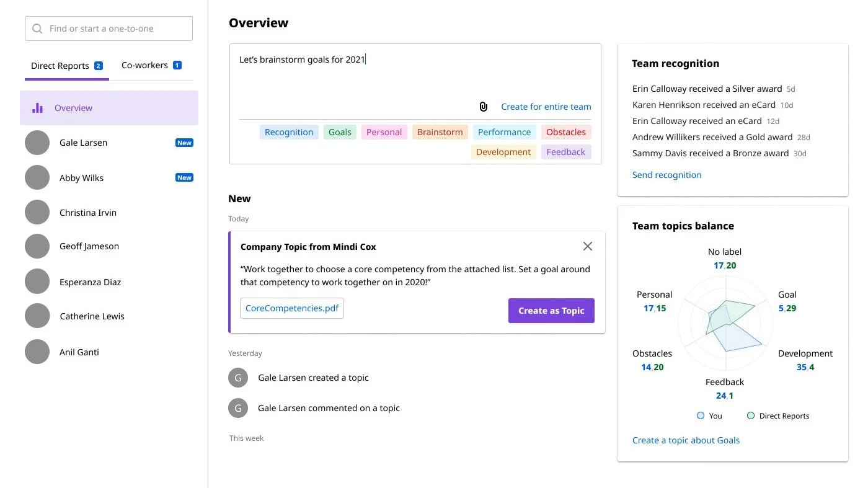
Task: Open Esperanza Diaz's one-to-one
Action: tap(109, 282)
